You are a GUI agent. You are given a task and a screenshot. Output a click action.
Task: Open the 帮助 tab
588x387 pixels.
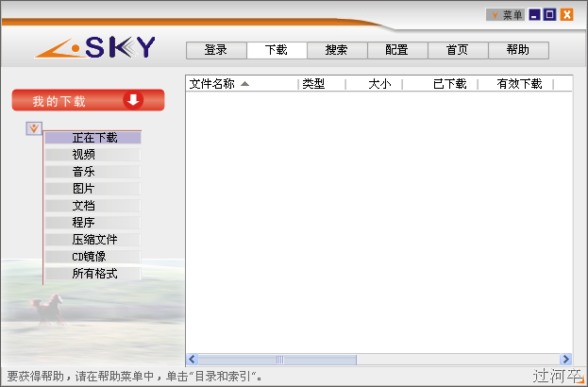pyautogui.click(x=518, y=50)
